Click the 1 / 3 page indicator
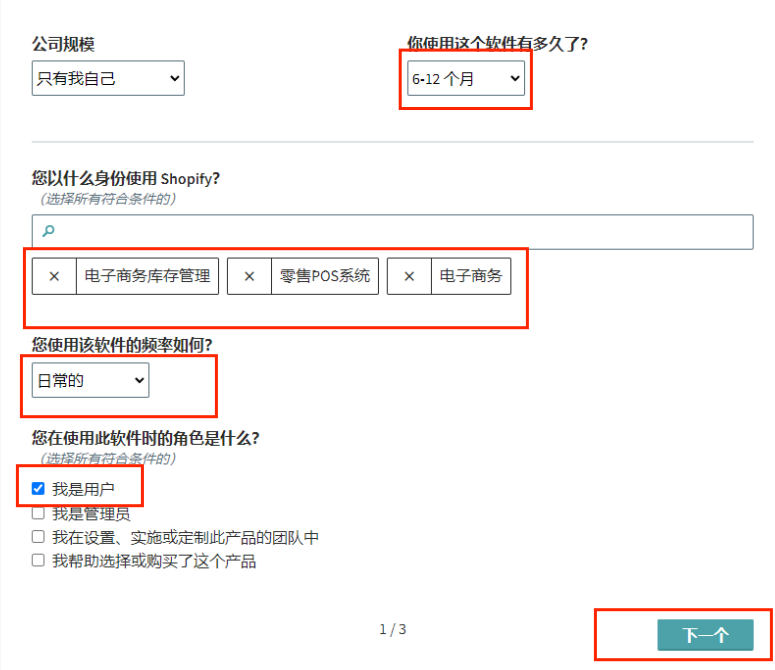Image resolution: width=775 pixels, height=670 pixels. click(392, 629)
